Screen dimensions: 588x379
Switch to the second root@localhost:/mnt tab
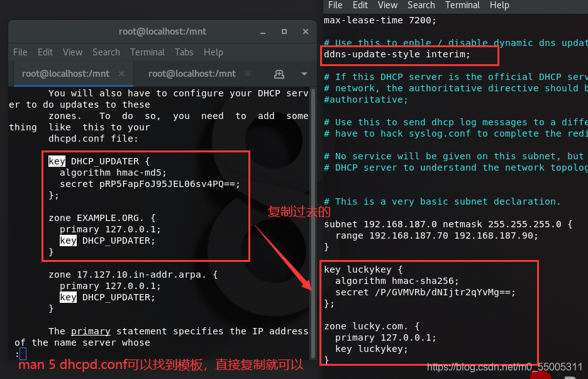(192, 74)
